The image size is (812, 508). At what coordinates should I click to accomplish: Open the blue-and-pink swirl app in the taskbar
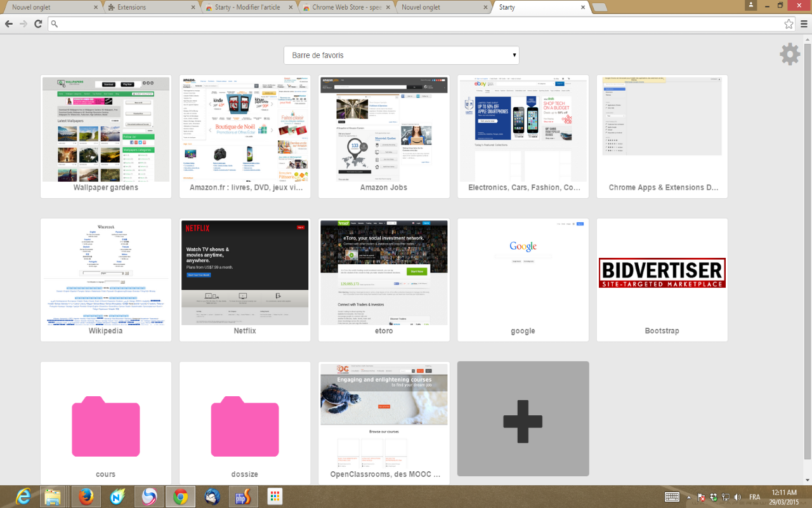point(149,497)
